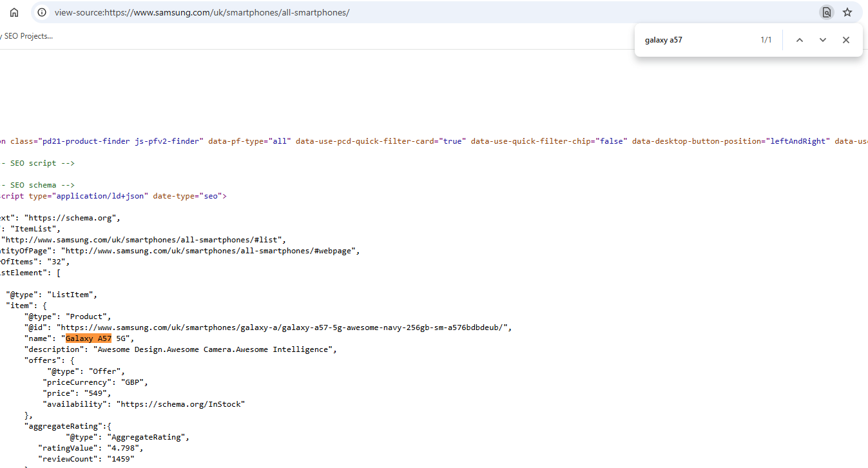Viewport: 868px width, 468px height.
Task: Bookmark this page with the star icon
Action: pos(847,12)
